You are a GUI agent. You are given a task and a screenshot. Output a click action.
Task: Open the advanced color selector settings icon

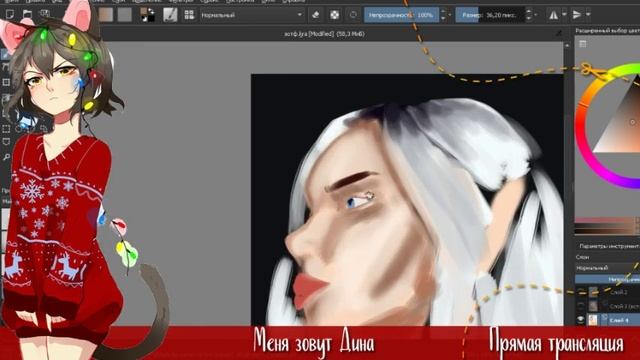[x=583, y=44]
